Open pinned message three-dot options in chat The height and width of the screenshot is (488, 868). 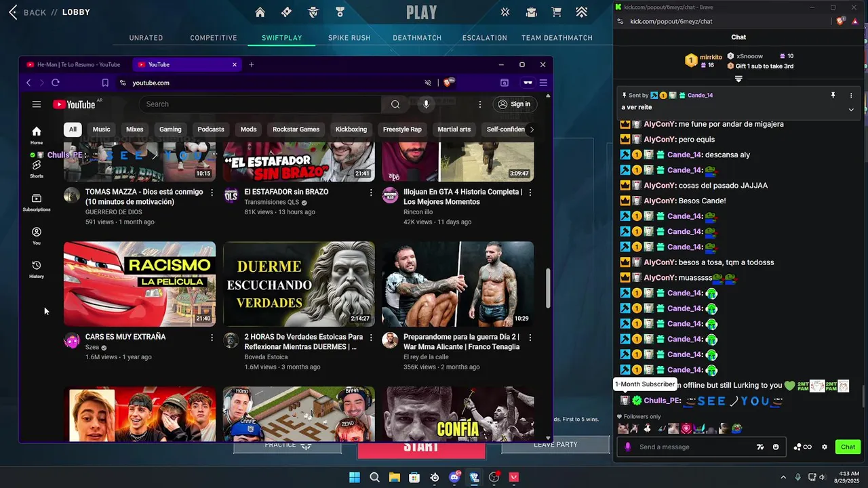[851, 96]
